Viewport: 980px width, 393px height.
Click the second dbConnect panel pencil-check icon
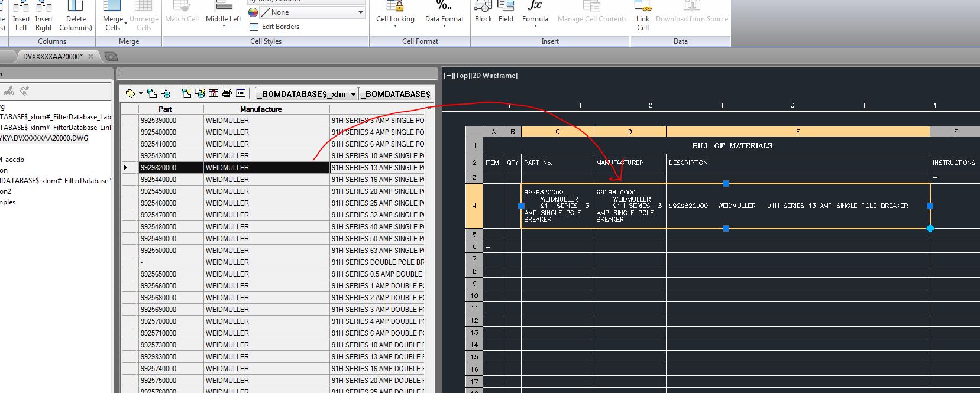24,91
